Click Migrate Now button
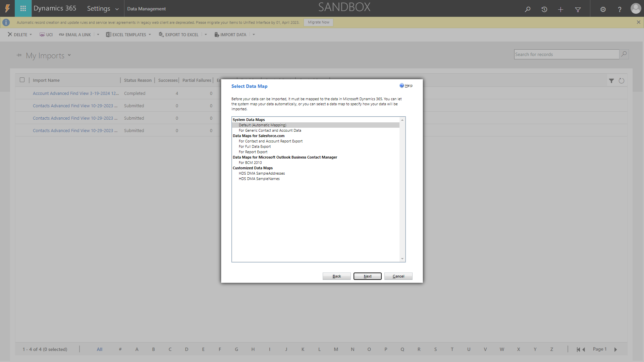The height and width of the screenshot is (362, 644). (x=318, y=22)
